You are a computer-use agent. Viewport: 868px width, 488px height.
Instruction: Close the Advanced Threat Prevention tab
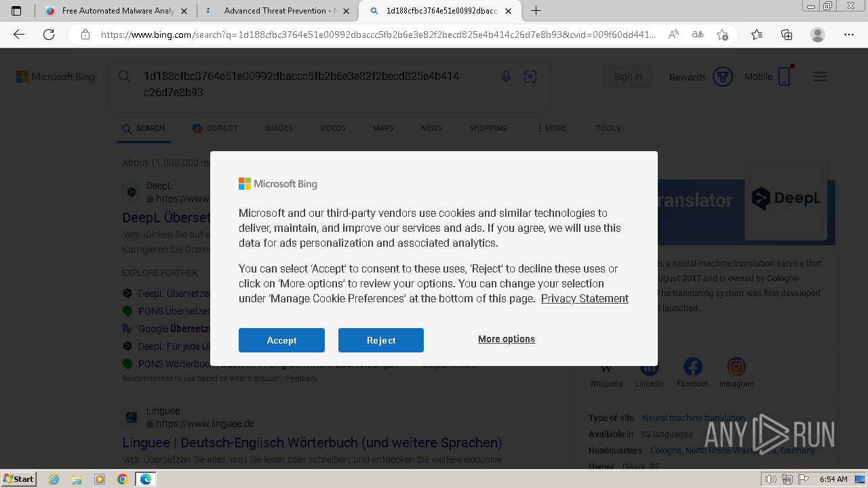pos(347,11)
